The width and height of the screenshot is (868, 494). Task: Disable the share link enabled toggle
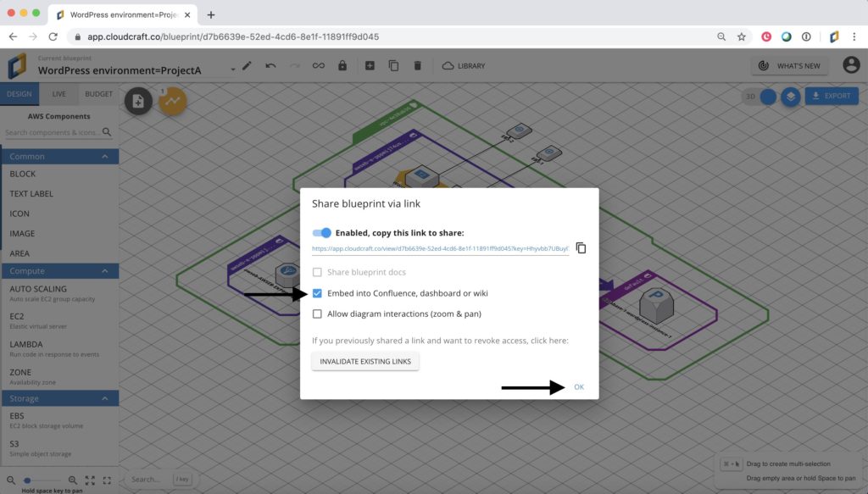tap(322, 232)
